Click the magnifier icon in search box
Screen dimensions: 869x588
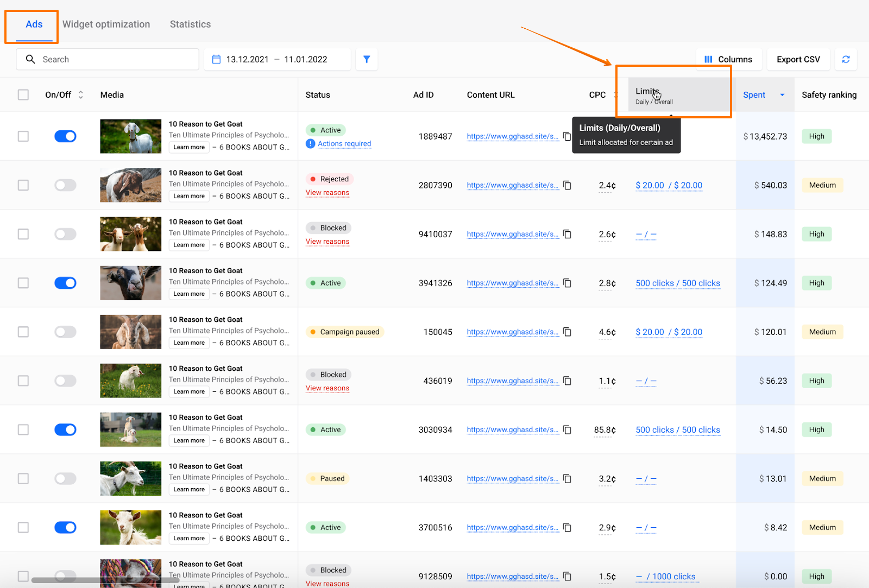click(x=30, y=59)
